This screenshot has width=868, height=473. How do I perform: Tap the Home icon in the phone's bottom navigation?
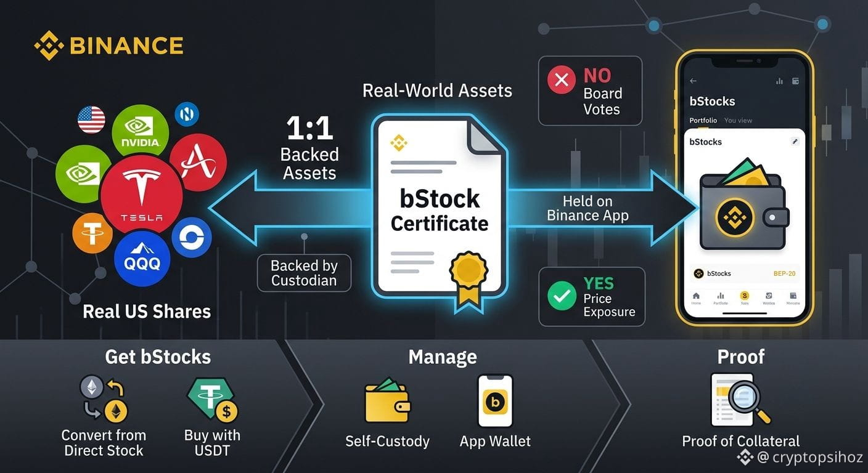(x=696, y=296)
